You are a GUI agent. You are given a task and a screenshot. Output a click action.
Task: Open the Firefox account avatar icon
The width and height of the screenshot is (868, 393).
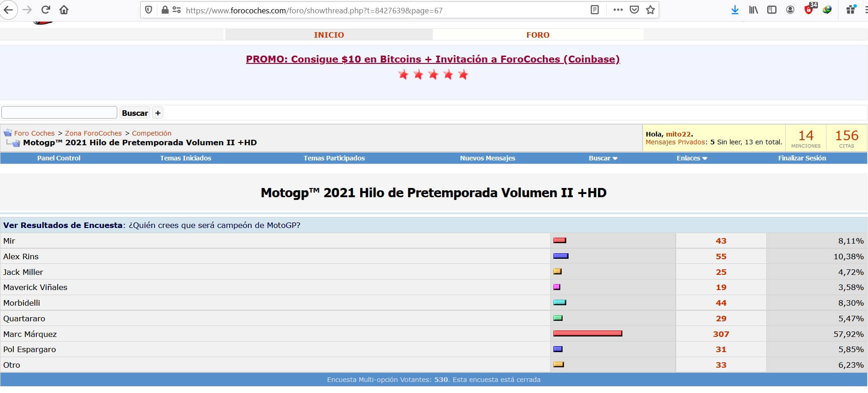tap(790, 10)
